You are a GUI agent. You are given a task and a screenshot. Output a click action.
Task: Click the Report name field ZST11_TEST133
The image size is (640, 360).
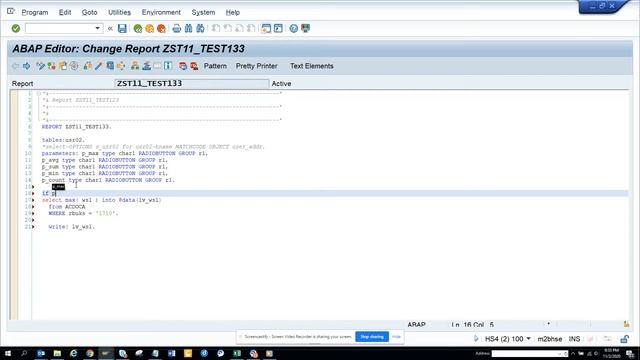tap(192, 83)
